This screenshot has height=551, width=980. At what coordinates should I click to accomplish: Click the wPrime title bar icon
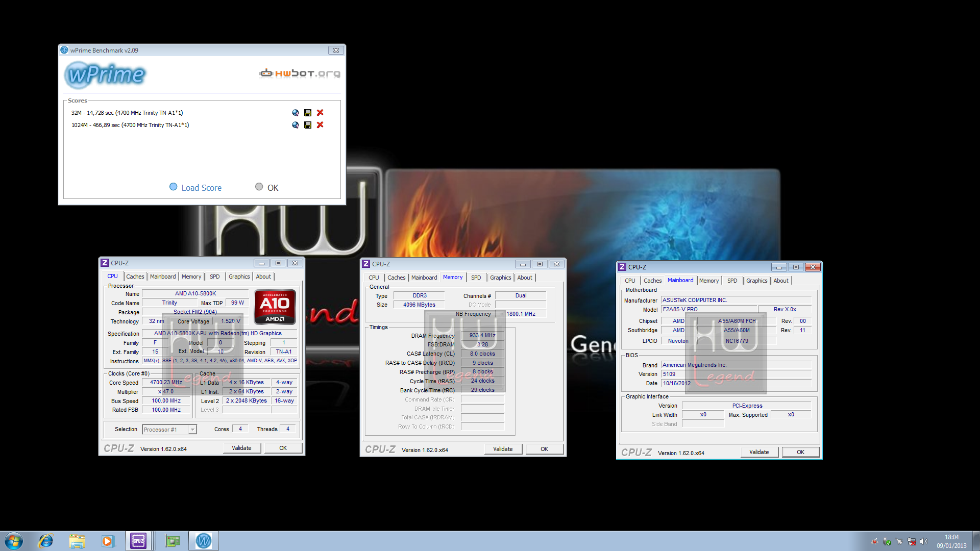(64, 50)
